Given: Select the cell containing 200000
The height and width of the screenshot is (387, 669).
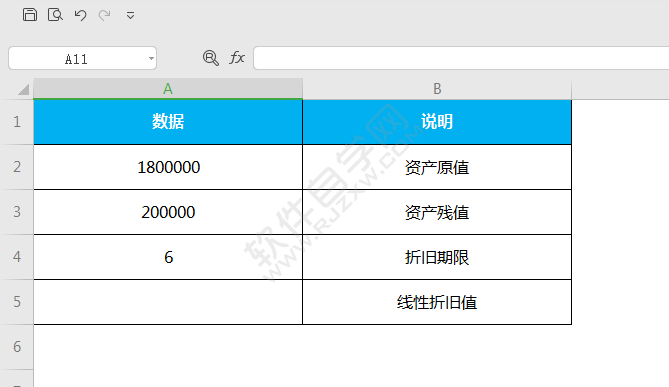Looking at the screenshot, I should 168,212.
